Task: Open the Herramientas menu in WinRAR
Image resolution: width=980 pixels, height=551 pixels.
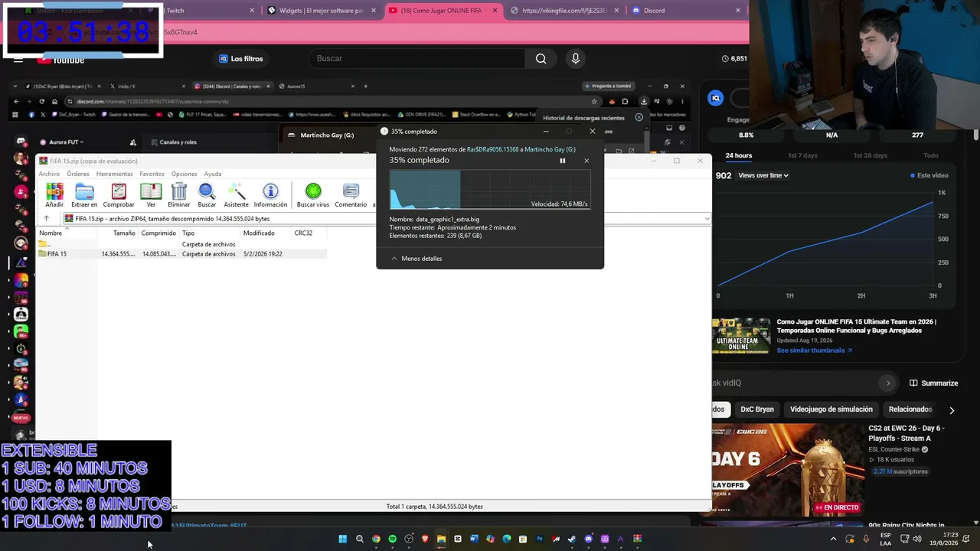Action: tap(115, 174)
